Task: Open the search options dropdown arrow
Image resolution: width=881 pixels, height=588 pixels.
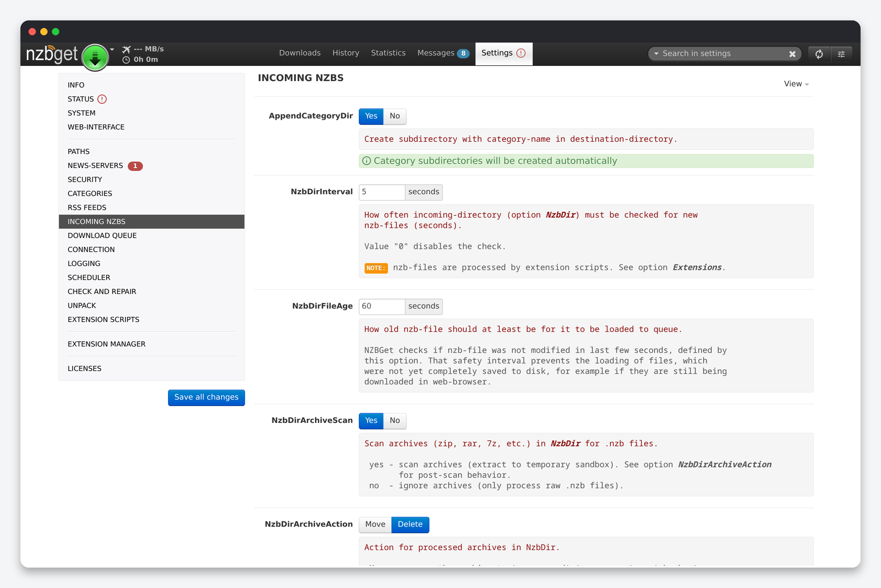Action: click(656, 54)
